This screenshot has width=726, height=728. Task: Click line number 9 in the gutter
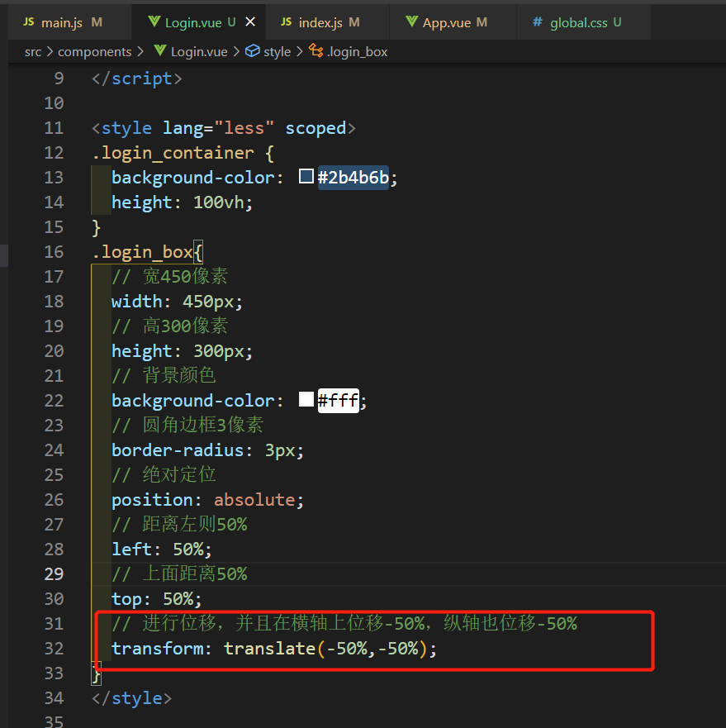coord(59,78)
